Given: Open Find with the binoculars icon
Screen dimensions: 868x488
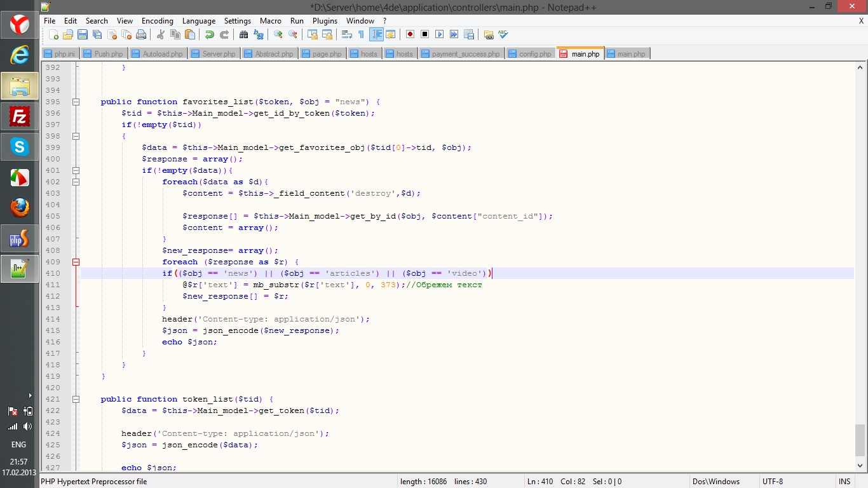Looking at the screenshot, I should pos(243,34).
